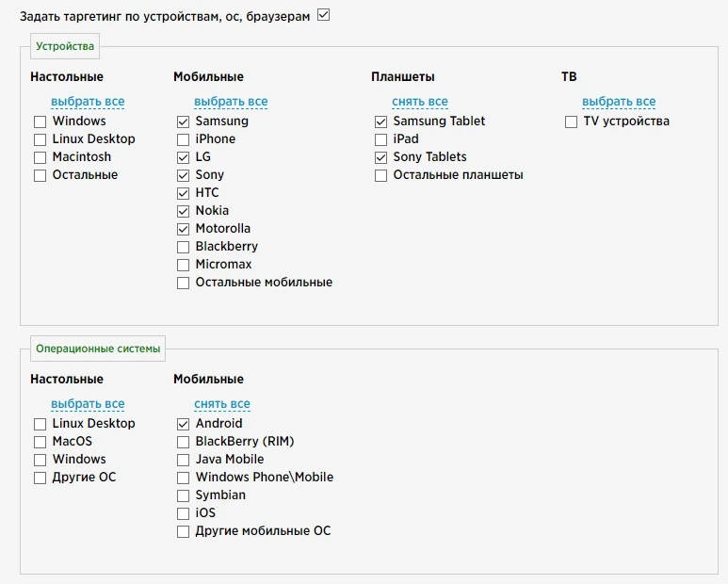Check the MacOS desktop OS checkbox
This screenshot has width=728, height=584.
(40, 442)
